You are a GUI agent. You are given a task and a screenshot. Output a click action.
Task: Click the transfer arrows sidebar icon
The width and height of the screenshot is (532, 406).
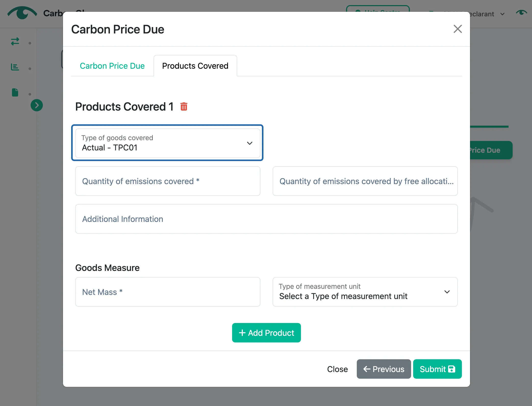pyautogui.click(x=15, y=41)
